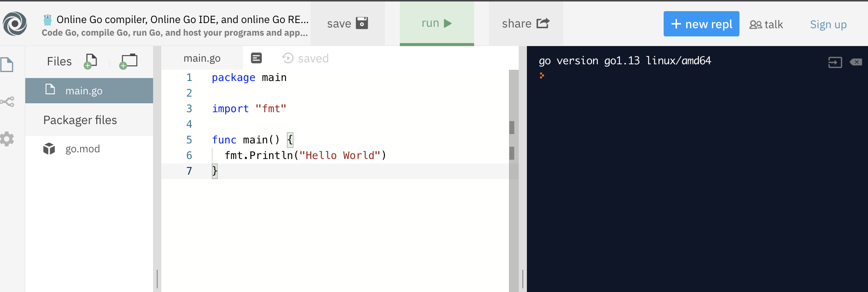Click the share arrow icon

(x=543, y=23)
